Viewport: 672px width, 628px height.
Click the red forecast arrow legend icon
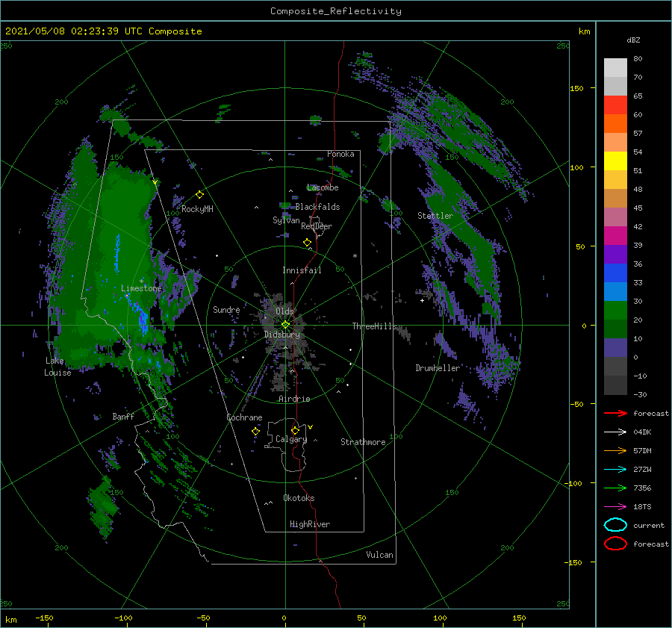point(615,413)
